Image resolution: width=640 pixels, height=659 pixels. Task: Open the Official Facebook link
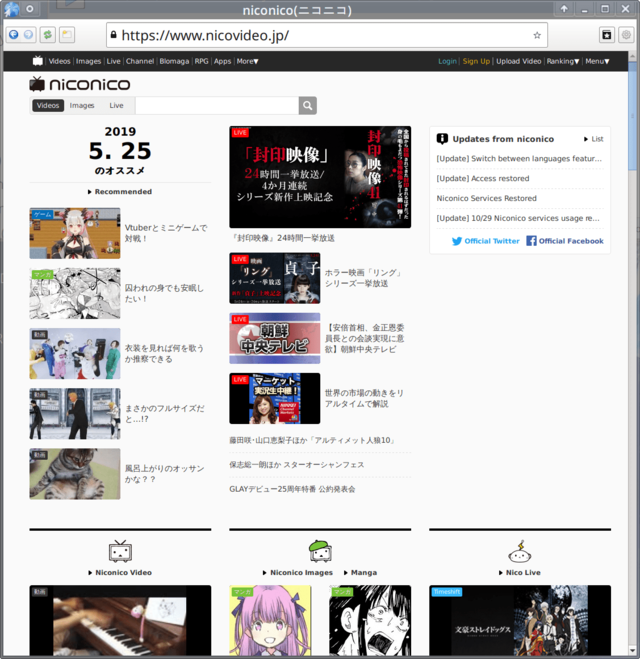(x=565, y=241)
